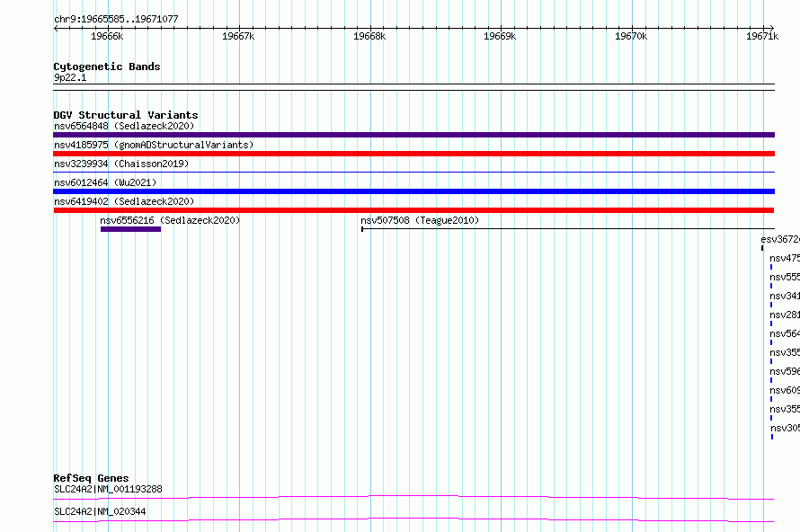Viewport: 800px width, 532px height.
Task: Click the SLC24A2|NM_001193288 gene label
Action: point(108,489)
